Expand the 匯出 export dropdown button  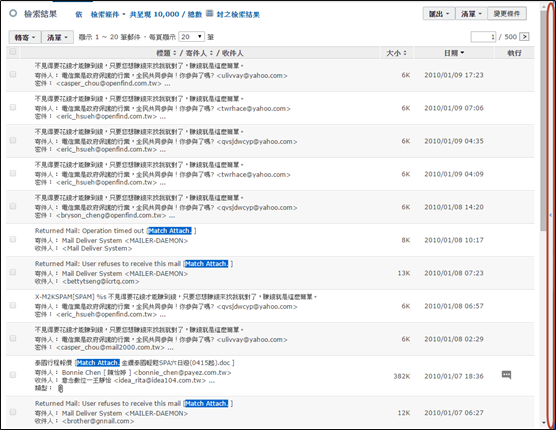tap(439, 14)
